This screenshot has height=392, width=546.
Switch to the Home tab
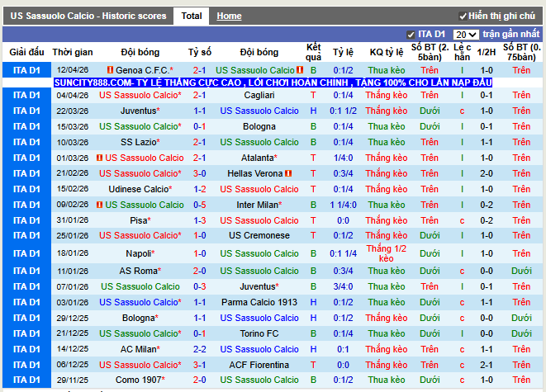click(x=229, y=16)
